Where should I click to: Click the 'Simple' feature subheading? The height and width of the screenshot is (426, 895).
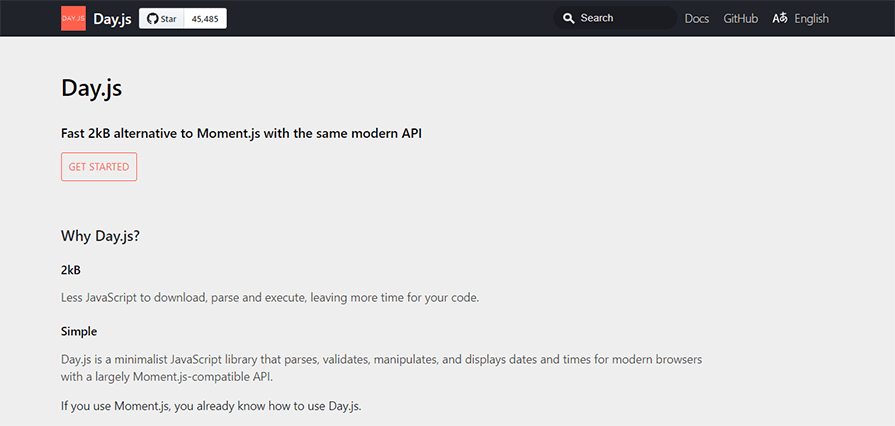pos(79,331)
